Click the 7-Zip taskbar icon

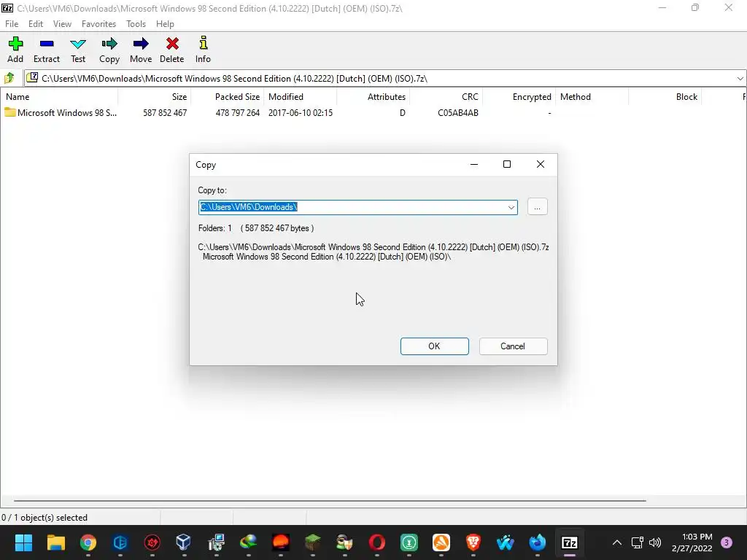pos(569,542)
